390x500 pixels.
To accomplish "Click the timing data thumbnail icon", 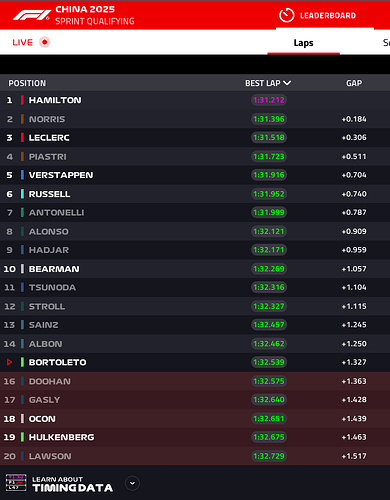I will point(16,482).
